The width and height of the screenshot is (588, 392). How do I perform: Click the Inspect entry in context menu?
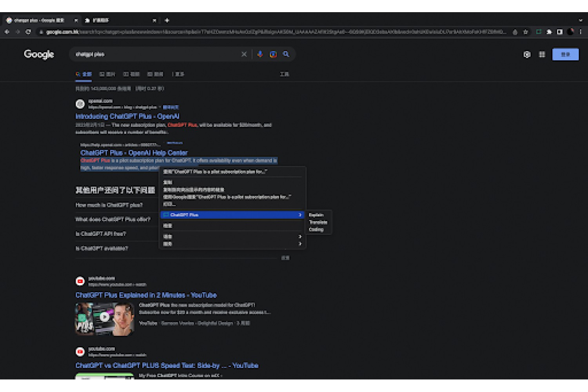click(x=232, y=226)
